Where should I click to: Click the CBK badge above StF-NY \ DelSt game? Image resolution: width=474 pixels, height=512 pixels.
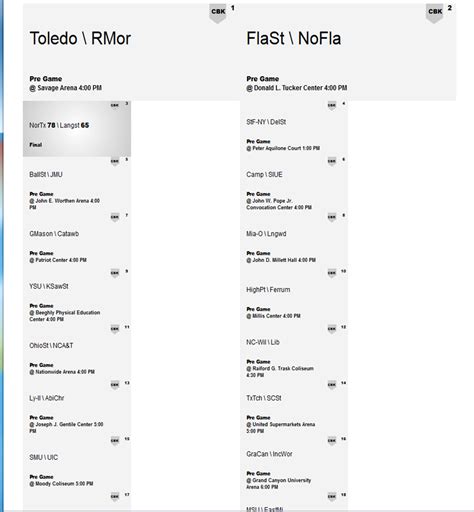click(x=332, y=106)
